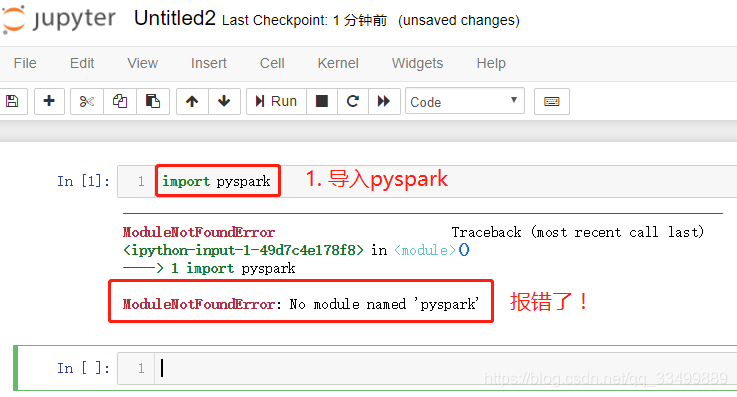Save the notebook with the floppy disk icon
The width and height of the screenshot is (737, 397).
[13, 101]
